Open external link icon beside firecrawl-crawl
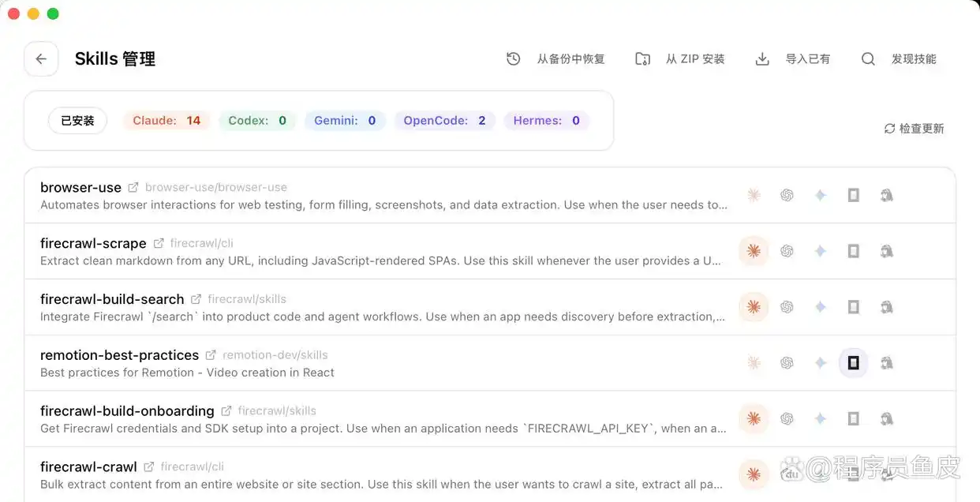 click(x=148, y=467)
